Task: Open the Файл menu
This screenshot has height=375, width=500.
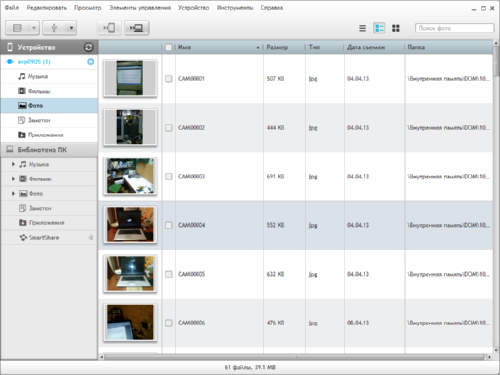Action: pyautogui.click(x=12, y=7)
